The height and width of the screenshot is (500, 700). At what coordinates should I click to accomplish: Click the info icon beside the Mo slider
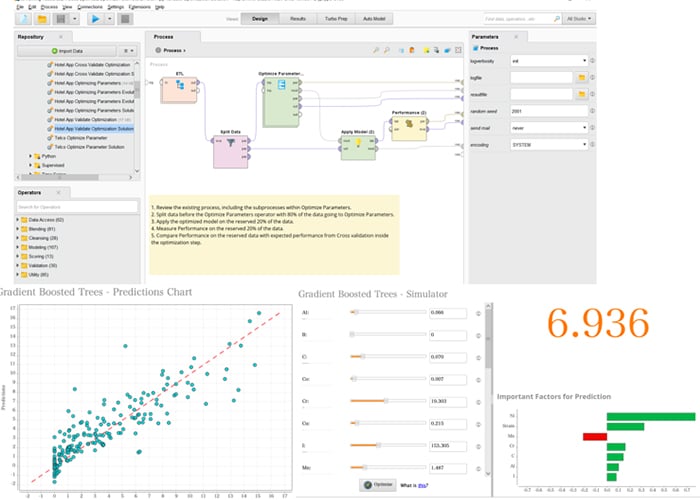click(478, 469)
